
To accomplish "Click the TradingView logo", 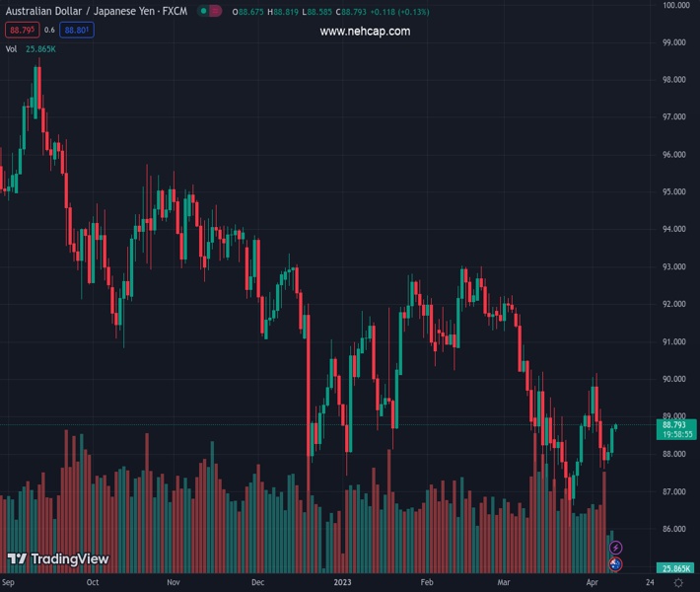I will point(57,559).
